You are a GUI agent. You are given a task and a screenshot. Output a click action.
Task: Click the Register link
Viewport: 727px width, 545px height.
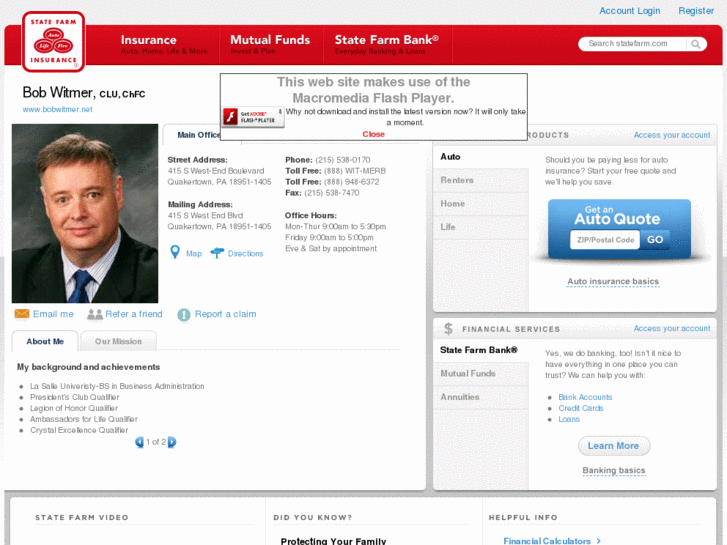pos(696,11)
